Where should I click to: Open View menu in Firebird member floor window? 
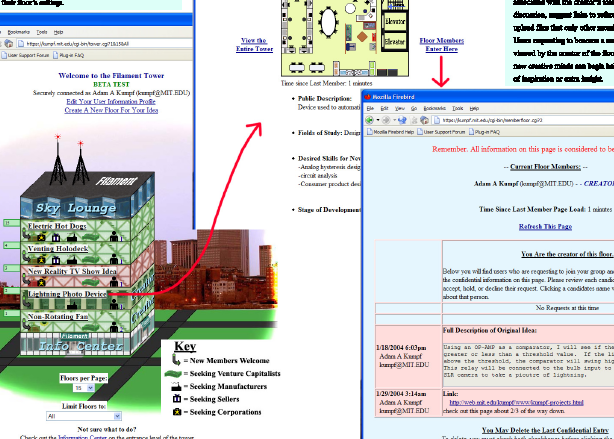coord(399,108)
